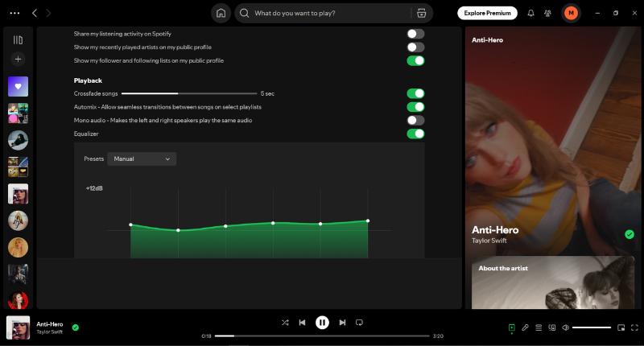The height and width of the screenshot is (346, 644).
Task: Open the equalizer Presets dropdown
Action: click(142, 159)
